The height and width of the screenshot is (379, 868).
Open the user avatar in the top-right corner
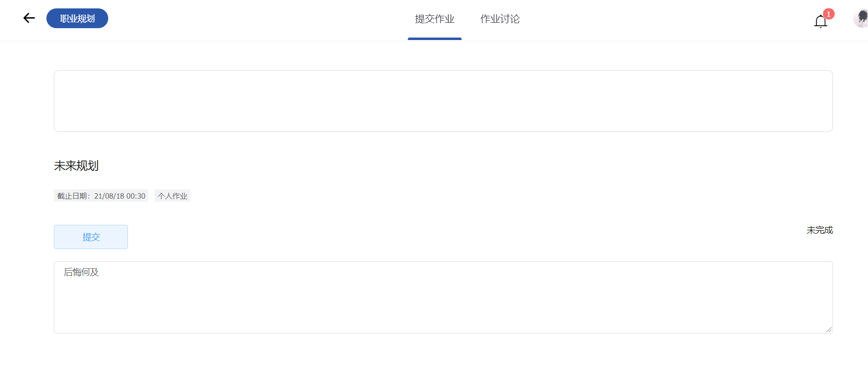[x=861, y=19]
